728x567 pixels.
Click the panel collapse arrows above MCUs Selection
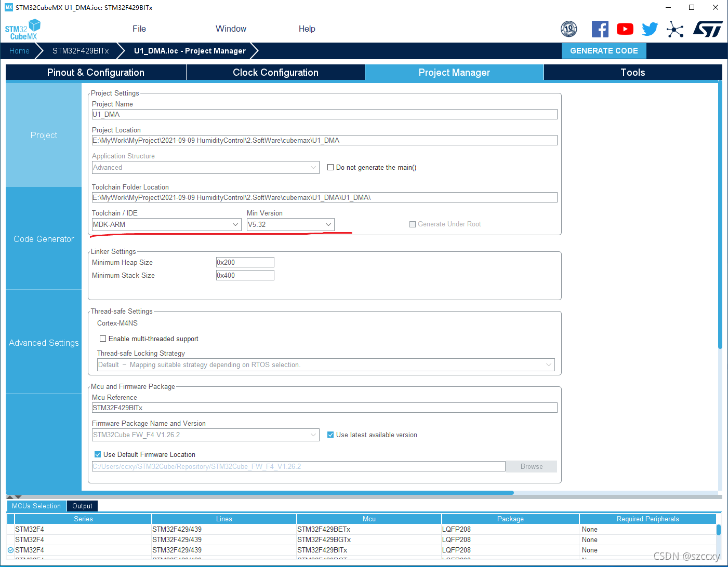pyautogui.click(x=14, y=497)
